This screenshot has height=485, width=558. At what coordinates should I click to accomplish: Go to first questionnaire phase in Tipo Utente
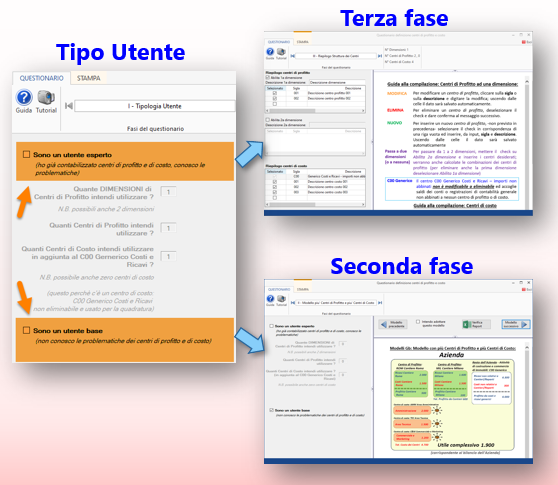[x=69, y=106]
